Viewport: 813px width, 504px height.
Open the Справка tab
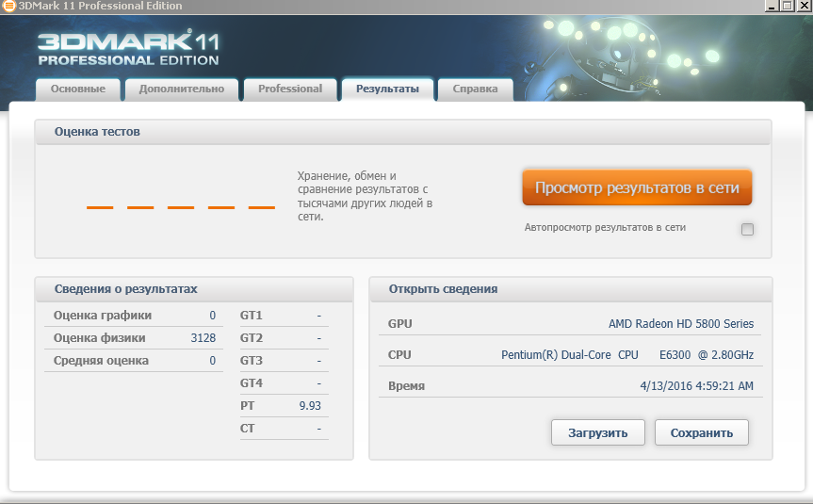click(x=475, y=89)
